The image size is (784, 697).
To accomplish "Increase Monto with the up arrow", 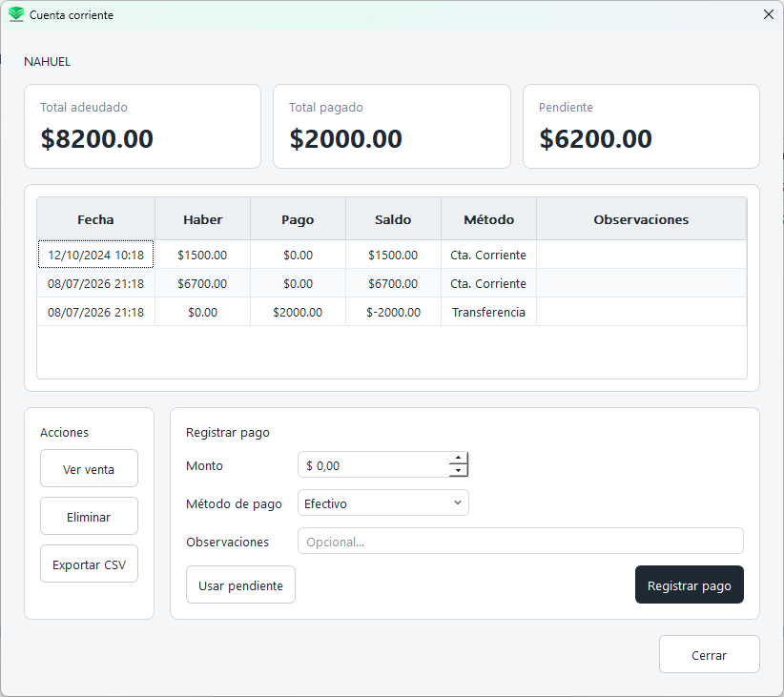I will pyautogui.click(x=458, y=458).
